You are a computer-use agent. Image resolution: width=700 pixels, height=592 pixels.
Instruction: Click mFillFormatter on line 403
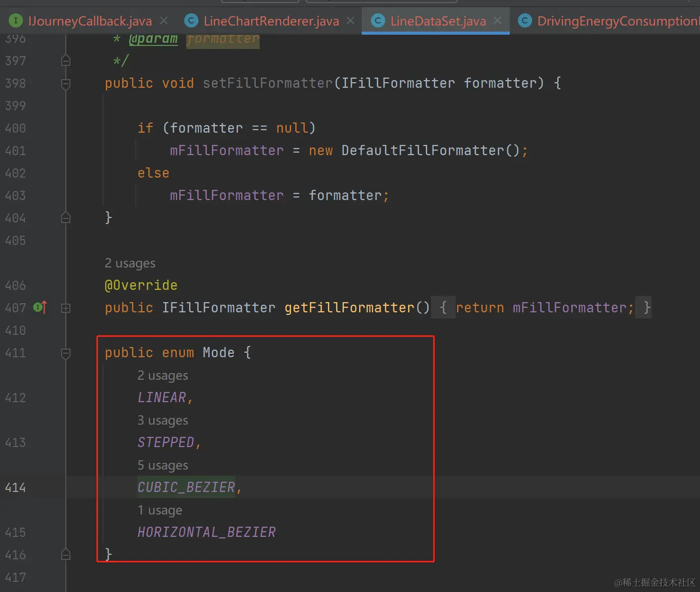coord(227,195)
